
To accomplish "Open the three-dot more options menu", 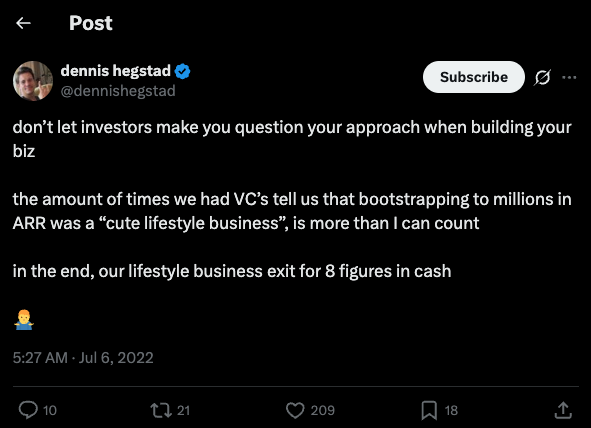I will 569,77.
